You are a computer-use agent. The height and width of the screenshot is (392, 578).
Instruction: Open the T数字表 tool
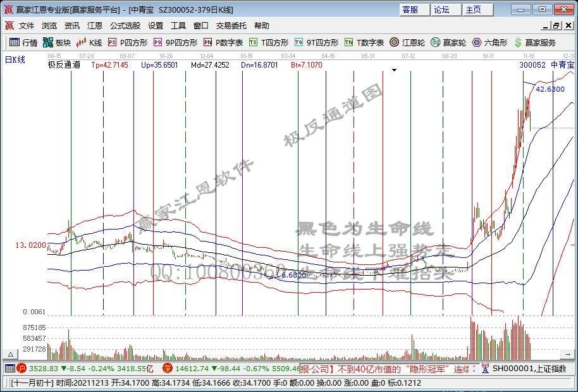pyautogui.click(x=364, y=43)
